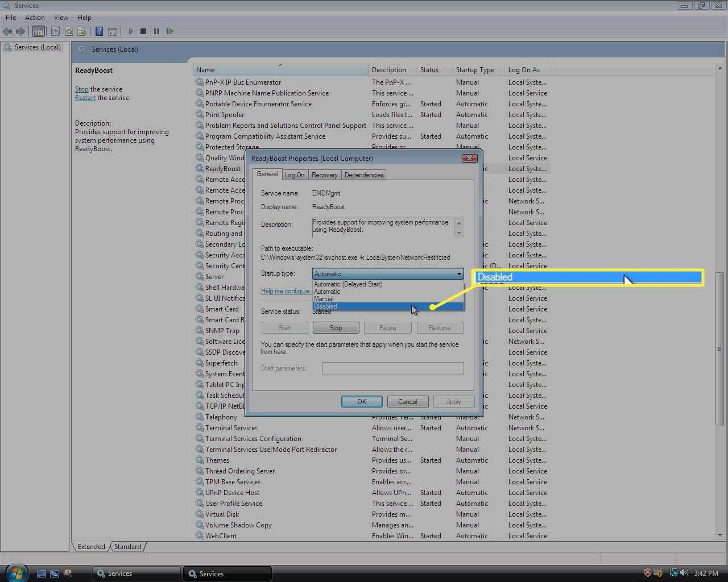The image size is (728, 582).
Task: Open the View menu
Action: (x=61, y=18)
